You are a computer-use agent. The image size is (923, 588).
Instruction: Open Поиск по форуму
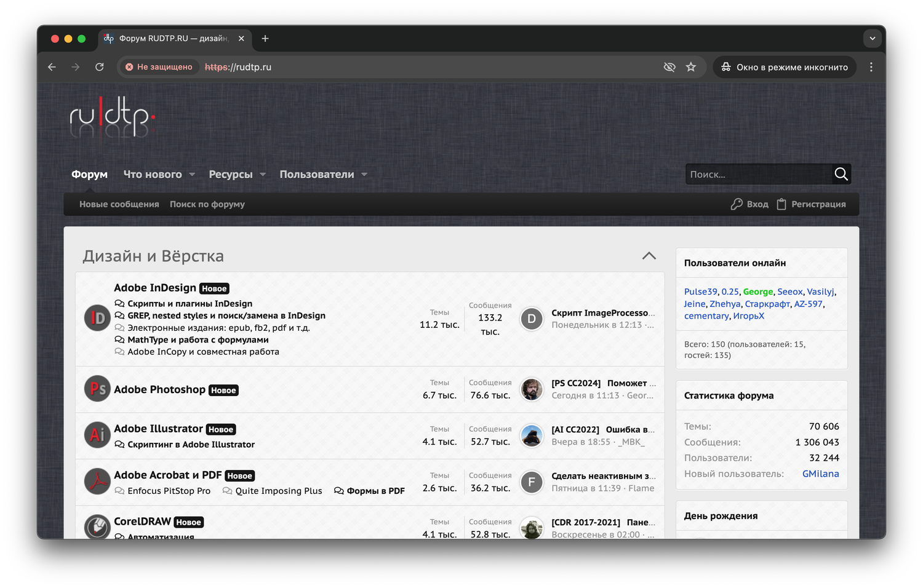click(207, 204)
